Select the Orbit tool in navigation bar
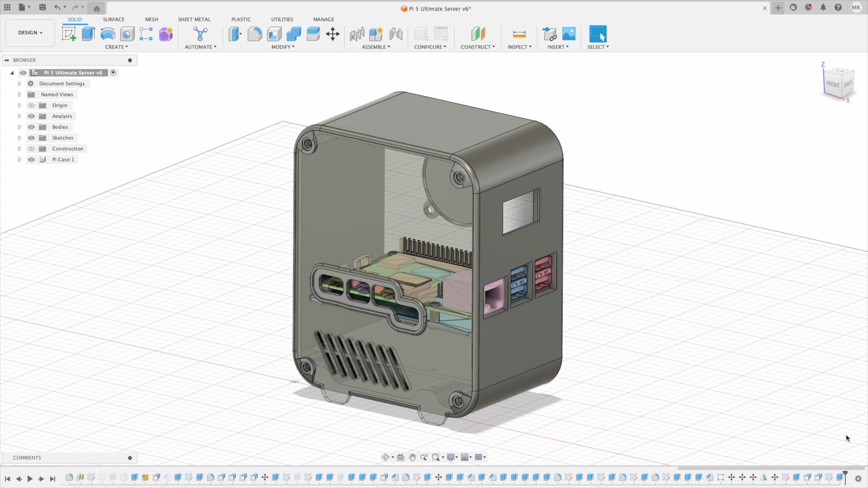 pyautogui.click(x=385, y=457)
